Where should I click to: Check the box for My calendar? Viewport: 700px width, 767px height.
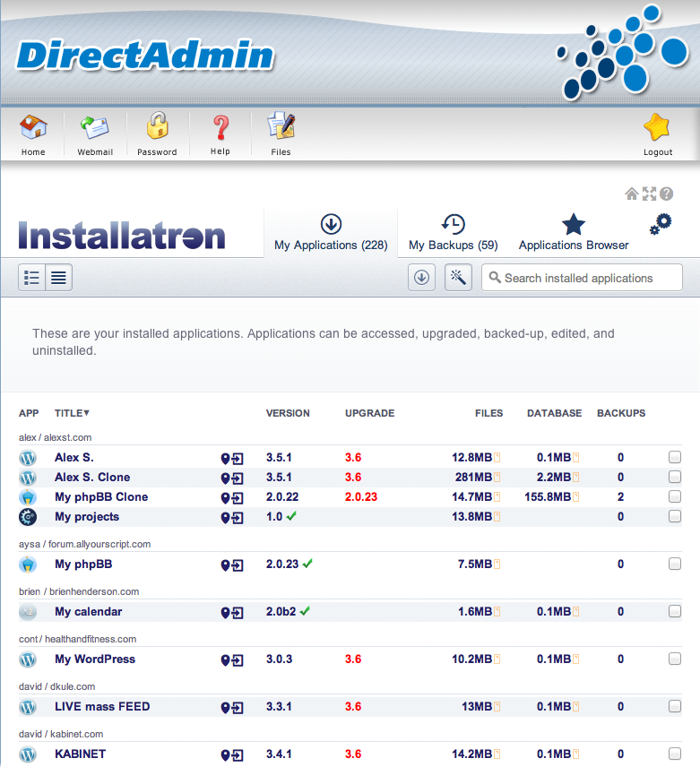[x=675, y=611]
